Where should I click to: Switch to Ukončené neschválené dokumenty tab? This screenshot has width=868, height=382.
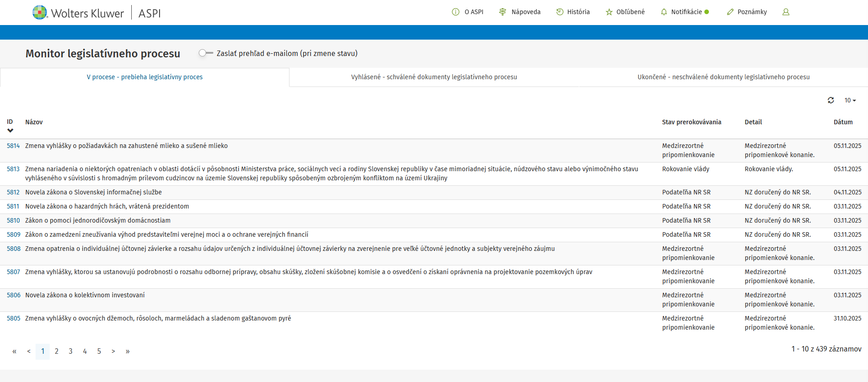pos(723,77)
